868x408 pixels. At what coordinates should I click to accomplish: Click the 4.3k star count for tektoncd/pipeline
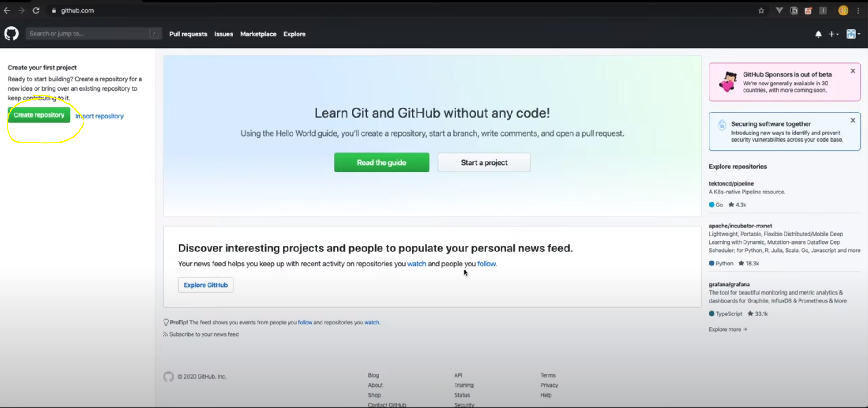pyautogui.click(x=737, y=205)
